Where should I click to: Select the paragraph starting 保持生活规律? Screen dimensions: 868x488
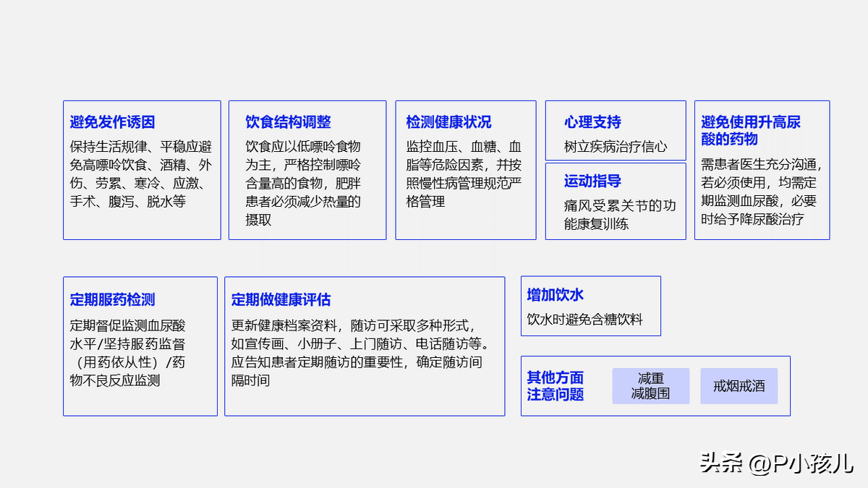coord(141,174)
